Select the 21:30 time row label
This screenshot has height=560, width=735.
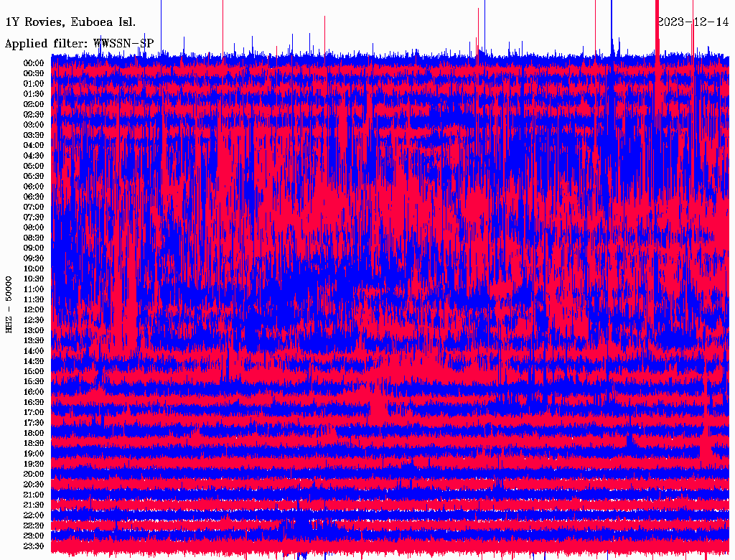click(x=34, y=505)
